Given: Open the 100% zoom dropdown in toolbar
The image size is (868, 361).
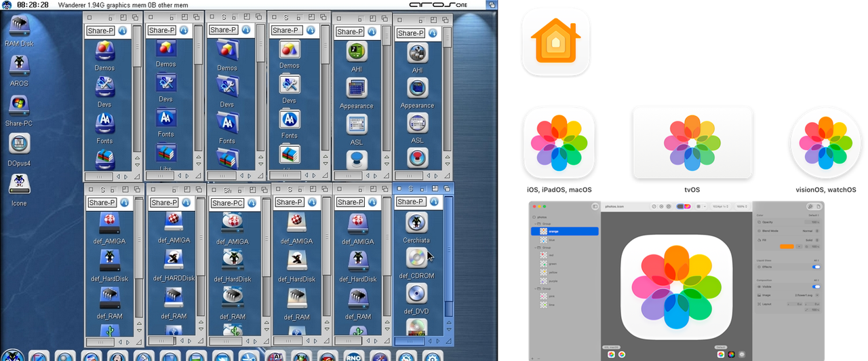Looking at the screenshot, I should click(741, 206).
